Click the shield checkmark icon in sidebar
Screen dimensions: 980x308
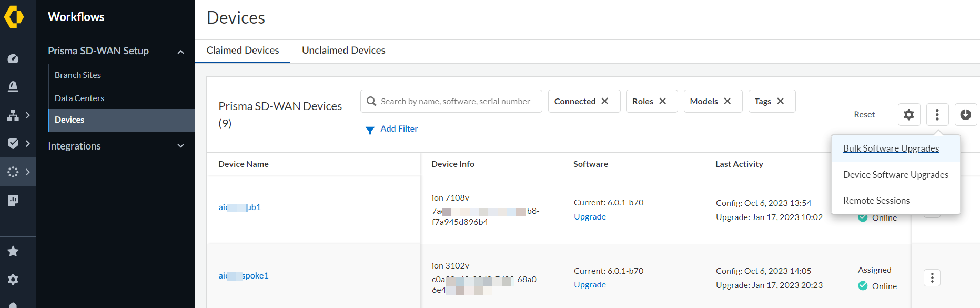tap(13, 143)
